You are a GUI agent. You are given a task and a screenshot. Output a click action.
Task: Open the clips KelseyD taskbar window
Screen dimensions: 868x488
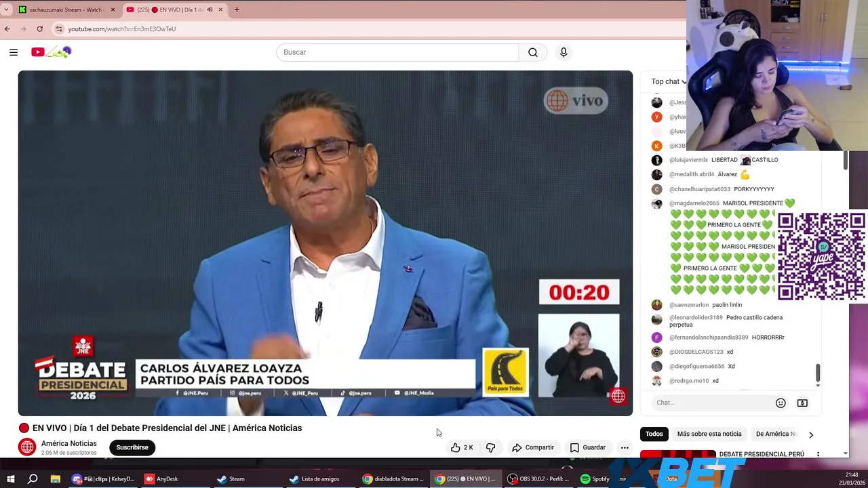click(104, 479)
